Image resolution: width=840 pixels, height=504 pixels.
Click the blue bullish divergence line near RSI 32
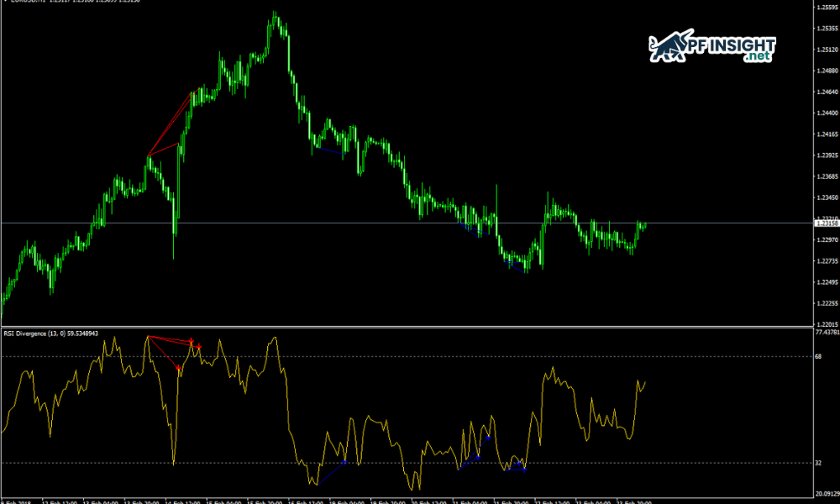[x=331, y=473]
